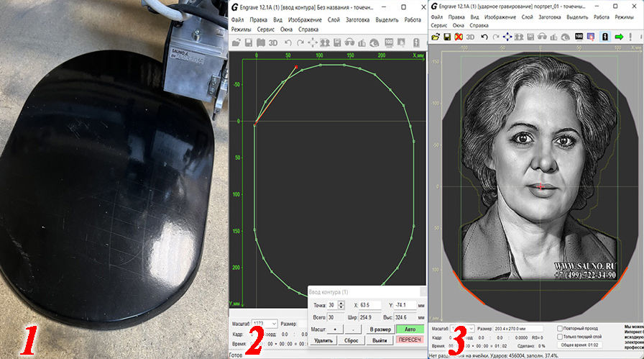The height and width of the screenshot is (359, 644).
Task: Click the Точка number spinner arrows
Action: 341,305
